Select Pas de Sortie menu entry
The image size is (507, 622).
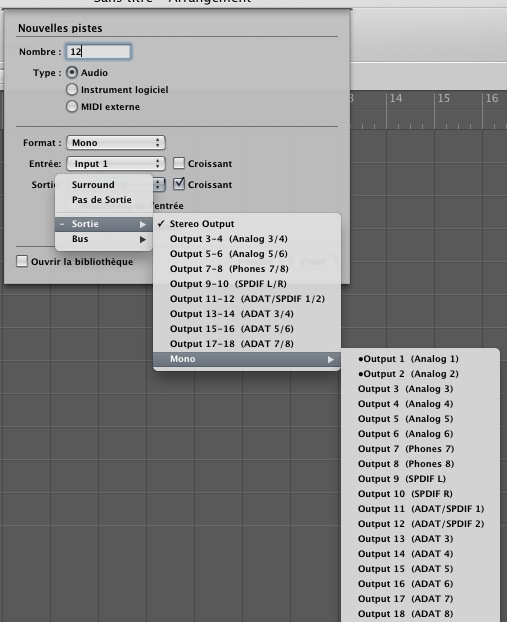(x=104, y=200)
